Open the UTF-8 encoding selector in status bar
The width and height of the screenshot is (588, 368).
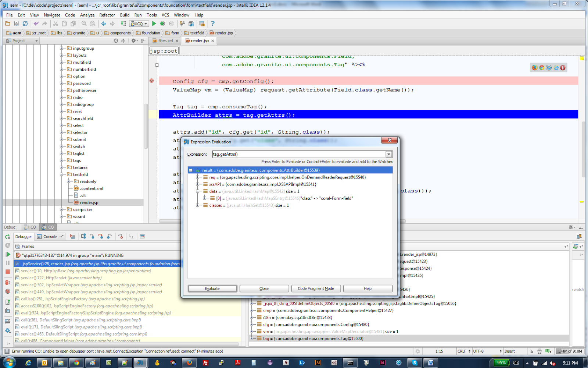pos(487,351)
